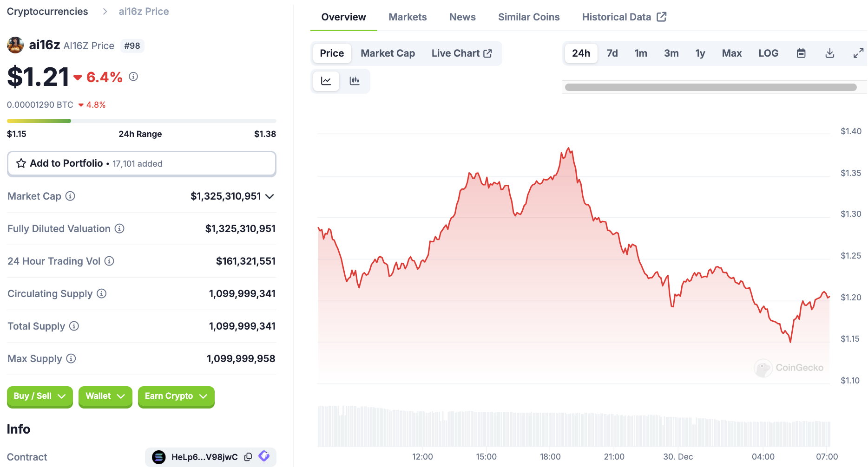Expand the Market Cap value chevron
Screen dimensions: 868x467
[x=270, y=196]
